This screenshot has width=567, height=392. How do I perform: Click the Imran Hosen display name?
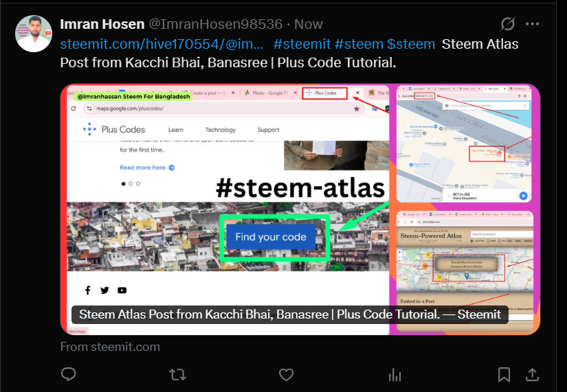click(102, 24)
